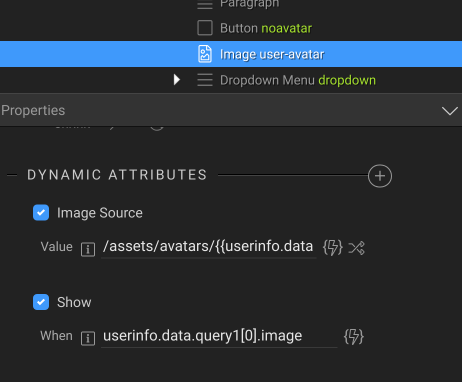Collapse the Dynamic Attributes section
462x382 pixels.
coord(12,175)
